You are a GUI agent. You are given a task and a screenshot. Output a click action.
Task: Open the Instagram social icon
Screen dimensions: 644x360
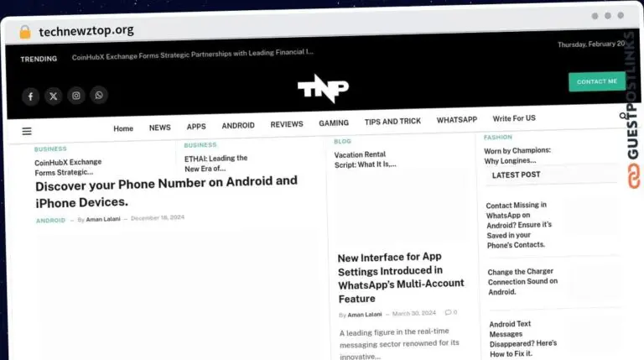(x=76, y=96)
